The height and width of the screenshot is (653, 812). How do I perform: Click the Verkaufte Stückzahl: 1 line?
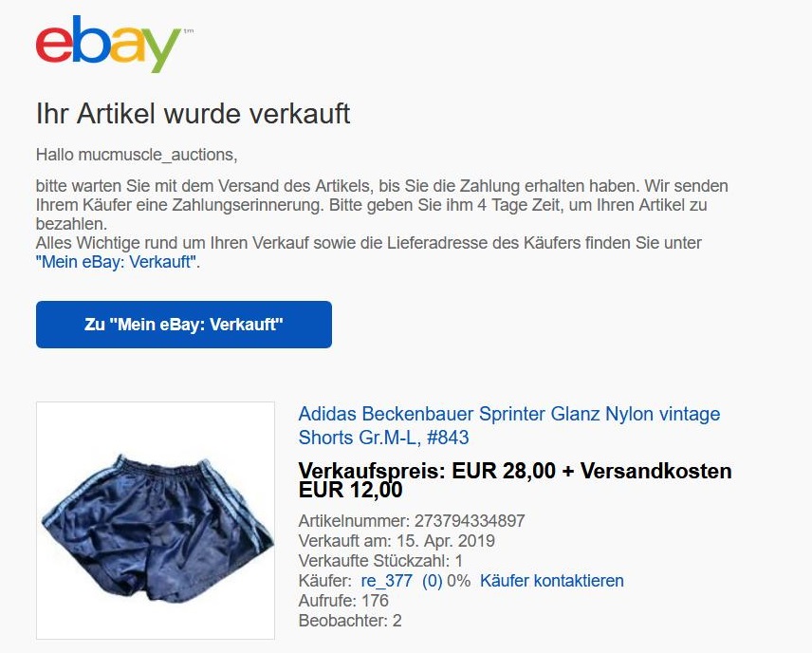coord(380,561)
